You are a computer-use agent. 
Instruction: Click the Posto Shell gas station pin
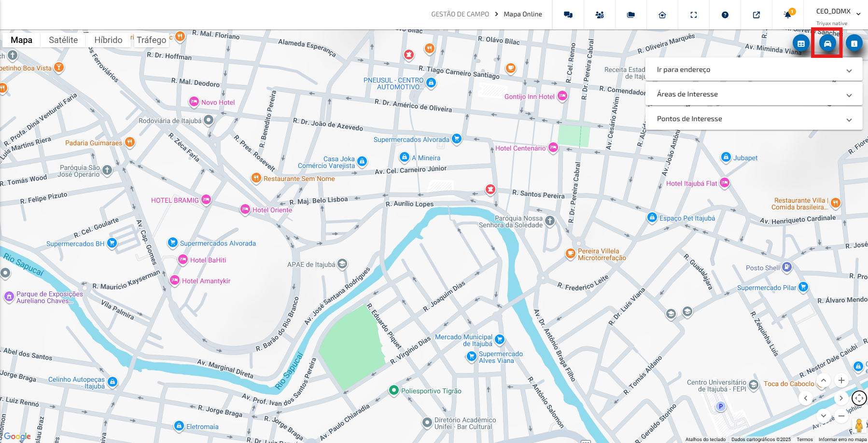click(787, 267)
